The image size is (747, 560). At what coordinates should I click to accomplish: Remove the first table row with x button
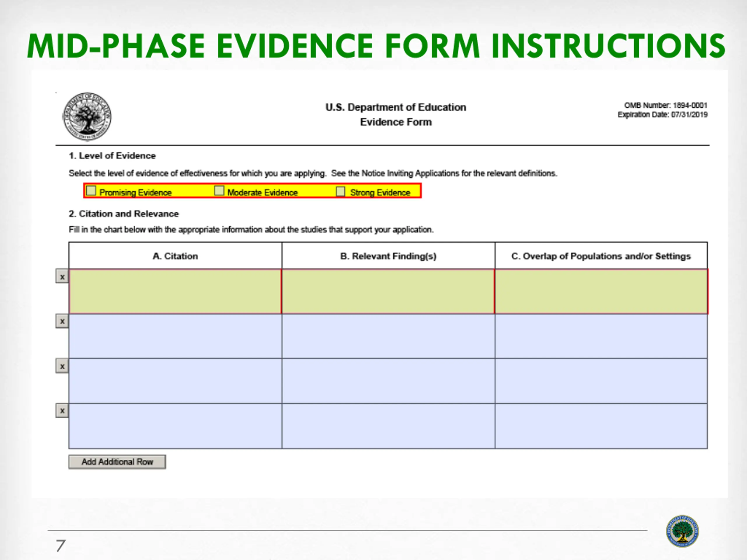coord(62,276)
